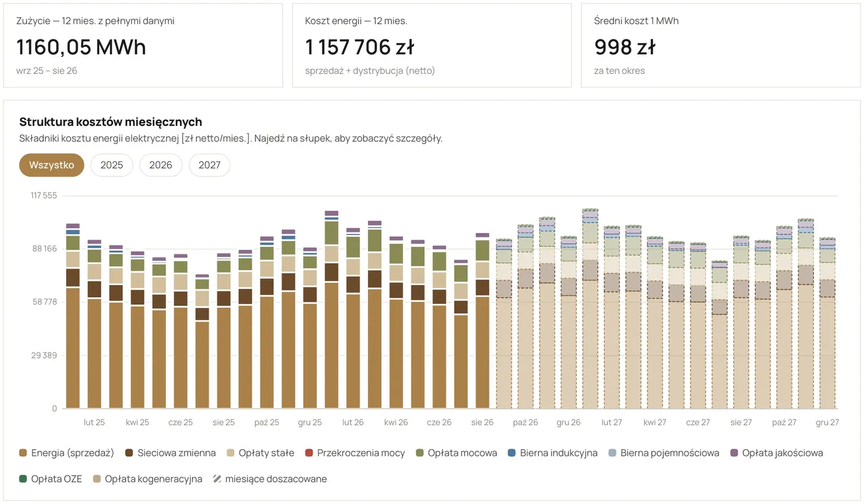Click the 'sie 26' x-axis label
Image resolution: width=864 pixels, height=504 pixels.
(482, 423)
